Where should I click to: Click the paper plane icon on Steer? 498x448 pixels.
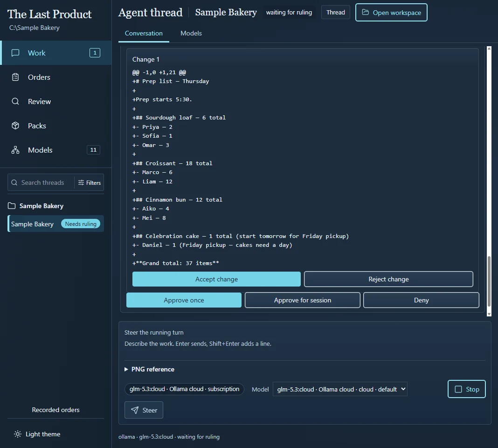[135, 410]
